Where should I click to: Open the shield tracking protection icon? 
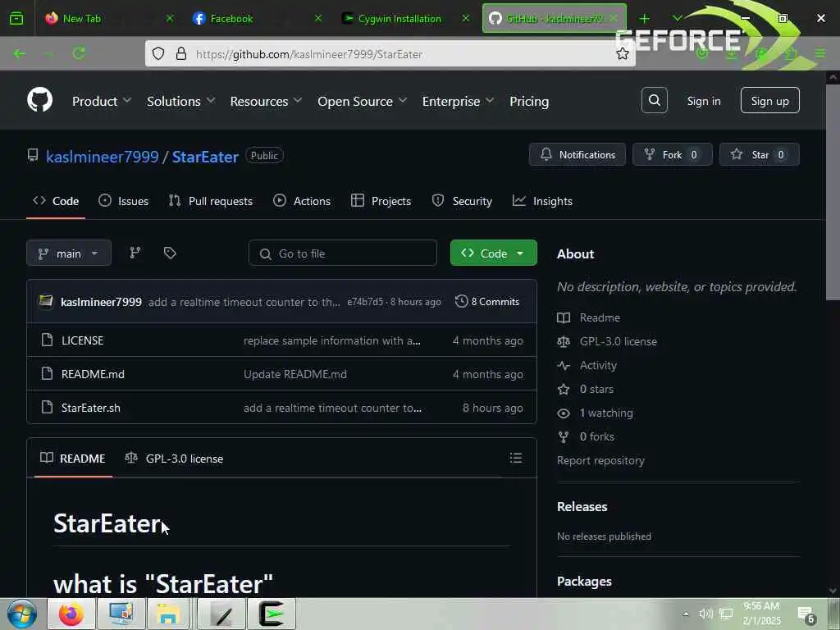tap(158, 53)
